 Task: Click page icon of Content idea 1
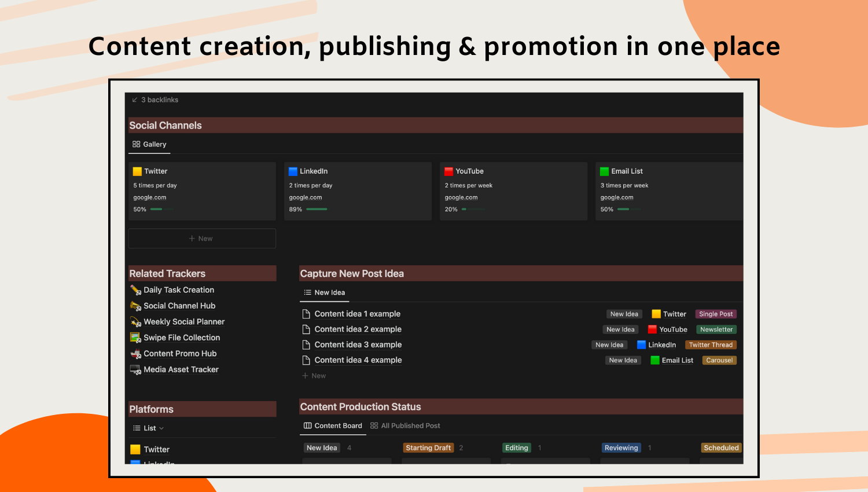click(306, 314)
